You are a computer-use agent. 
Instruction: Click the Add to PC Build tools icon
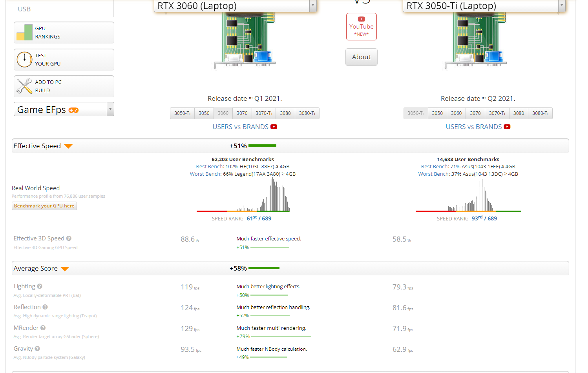24,86
